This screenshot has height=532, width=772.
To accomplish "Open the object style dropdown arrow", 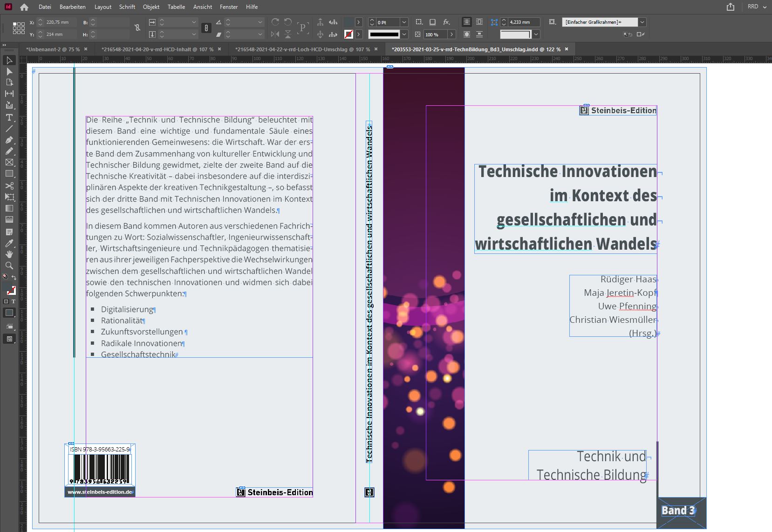I will pos(642,22).
